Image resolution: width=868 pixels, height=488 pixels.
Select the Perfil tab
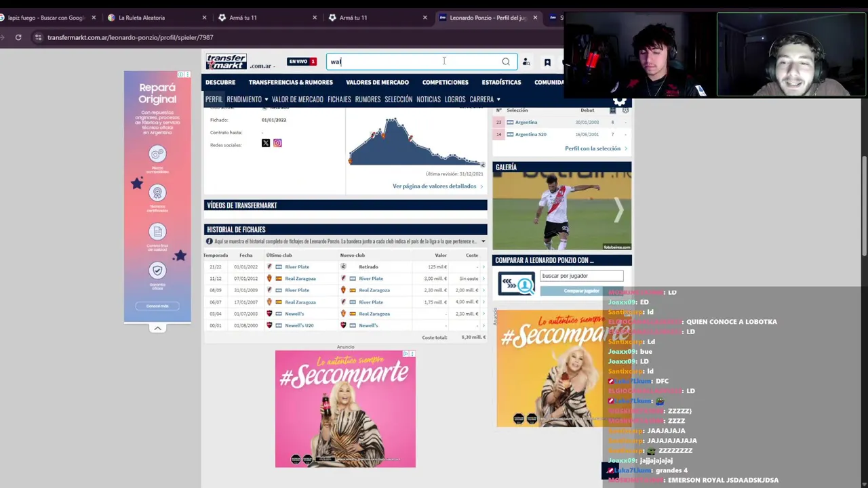click(x=214, y=100)
